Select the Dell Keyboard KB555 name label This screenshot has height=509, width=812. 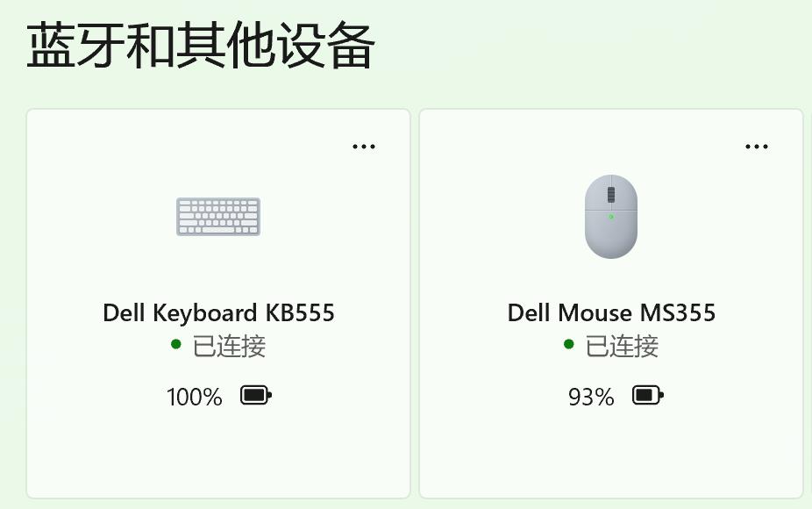(x=218, y=313)
